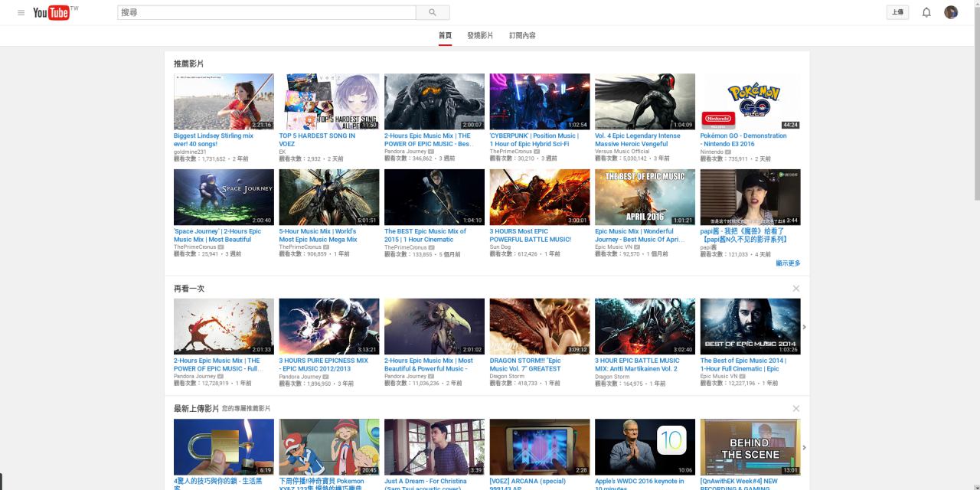This screenshot has width=980, height=490.
Task: Switch to the 訂閱內容 tab
Action: click(522, 36)
